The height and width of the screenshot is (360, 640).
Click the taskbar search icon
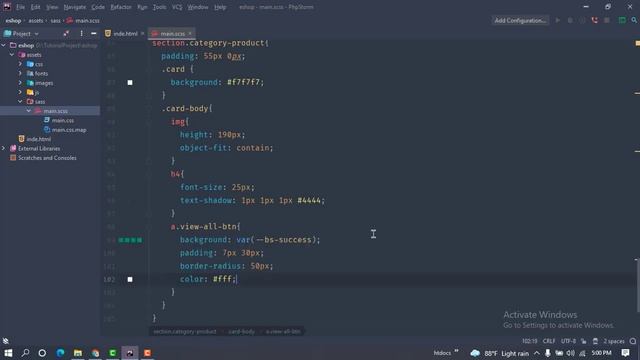click(x=25, y=353)
